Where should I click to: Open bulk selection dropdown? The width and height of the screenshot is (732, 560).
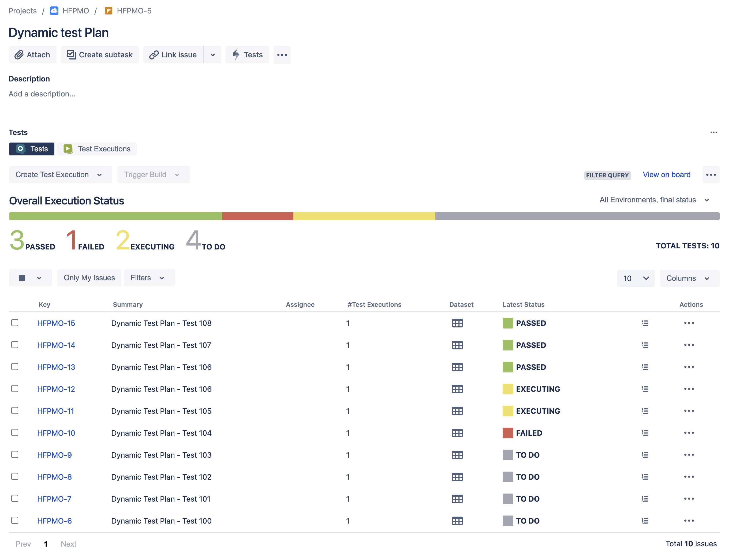(x=30, y=278)
